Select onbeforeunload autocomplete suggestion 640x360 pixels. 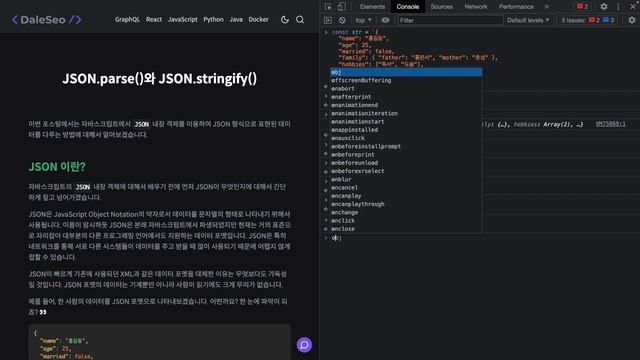point(406,163)
